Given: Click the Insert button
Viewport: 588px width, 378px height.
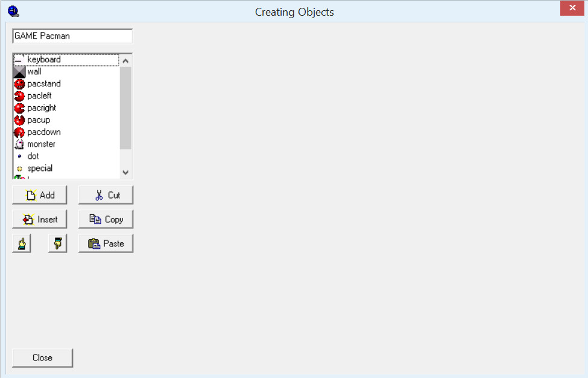Looking at the screenshot, I should point(40,219).
